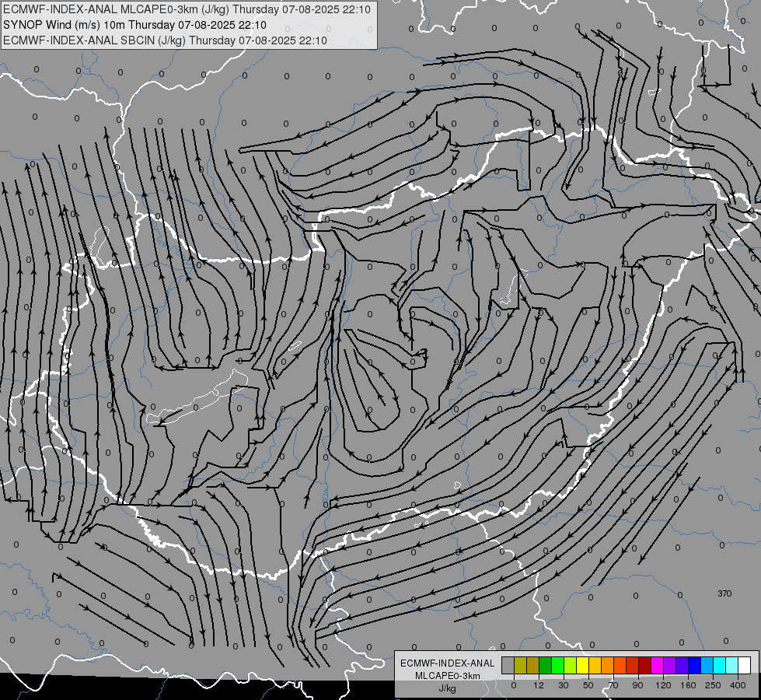Click the legend value label 400
Screen dimensions: 761x700
pos(738,685)
